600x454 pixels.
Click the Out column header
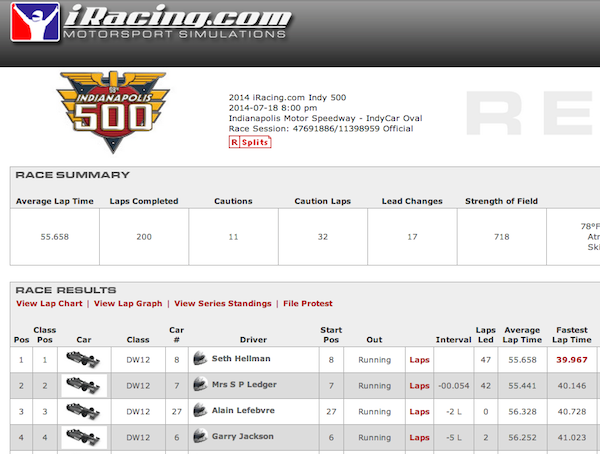pyautogui.click(x=374, y=340)
